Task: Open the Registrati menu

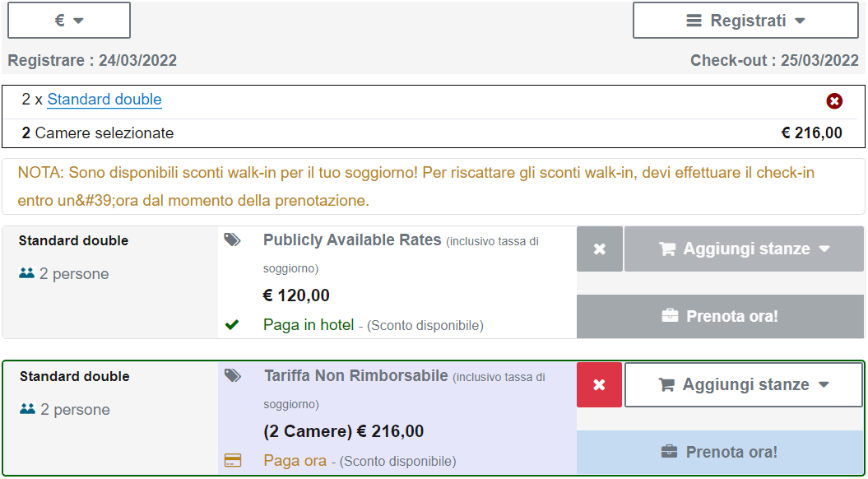Action: 745,21
